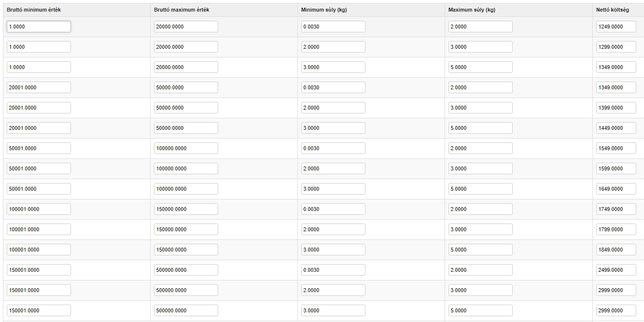Select minimum weight 3.0000 in the 1449.0000 cost row

click(x=333, y=128)
